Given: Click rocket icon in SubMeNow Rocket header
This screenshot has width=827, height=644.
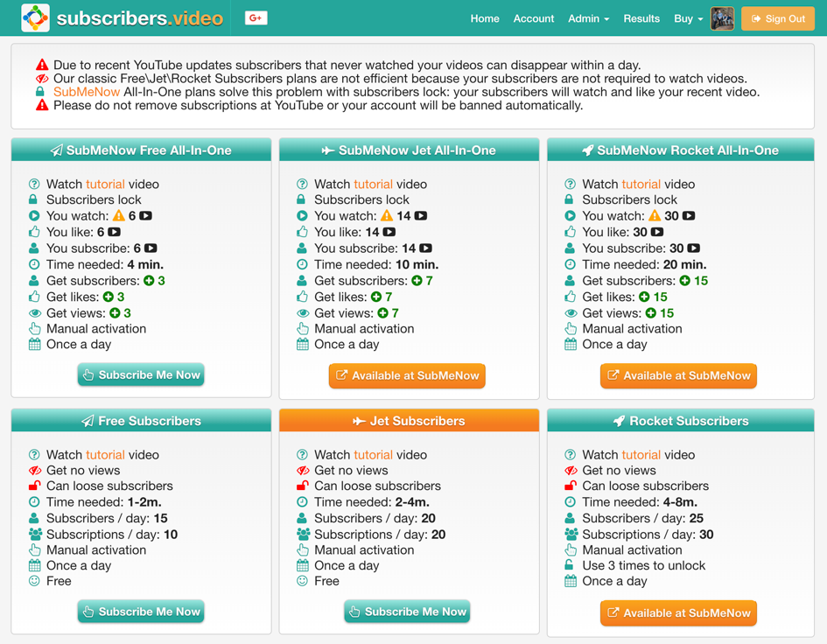Looking at the screenshot, I should click(587, 150).
